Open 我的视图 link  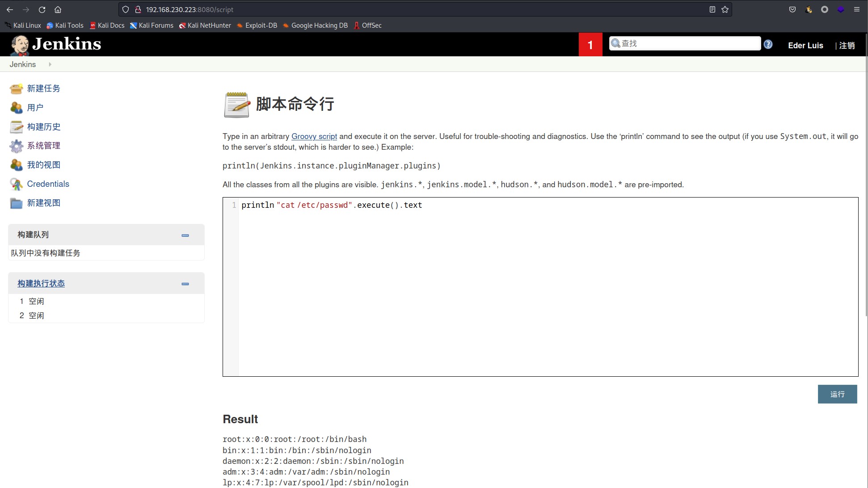coord(43,165)
